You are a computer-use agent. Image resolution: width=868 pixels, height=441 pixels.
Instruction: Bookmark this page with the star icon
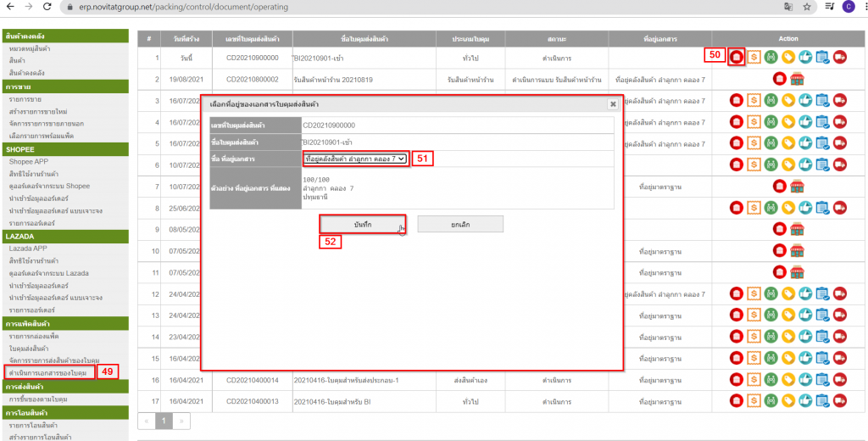[806, 7]
